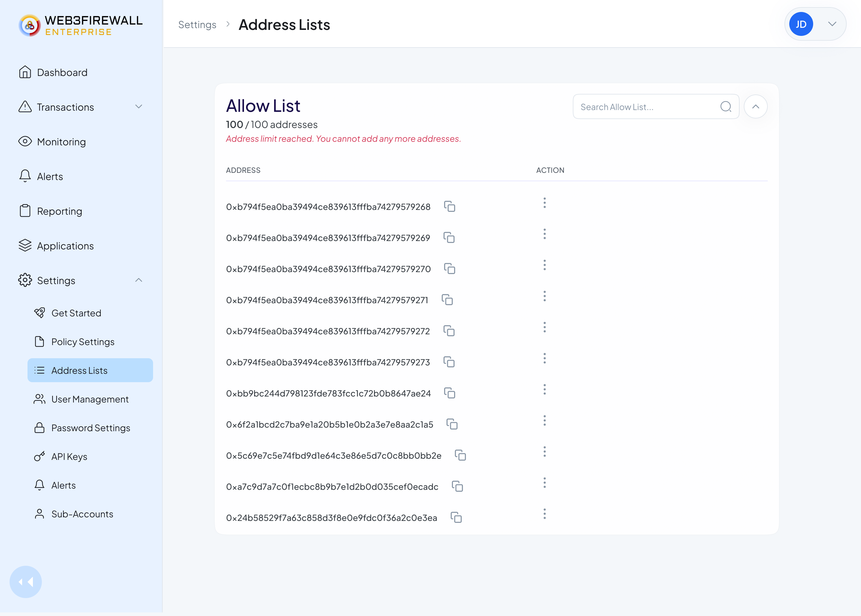Open action menu for address ending 79271
Screen dimensions: 861x616
tap(544, 296)
